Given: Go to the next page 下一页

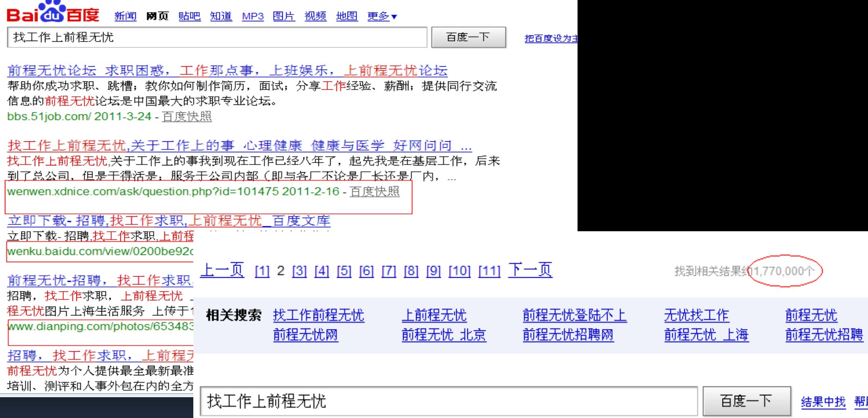Looking at the screenshot, I should (x=530, y=270).
